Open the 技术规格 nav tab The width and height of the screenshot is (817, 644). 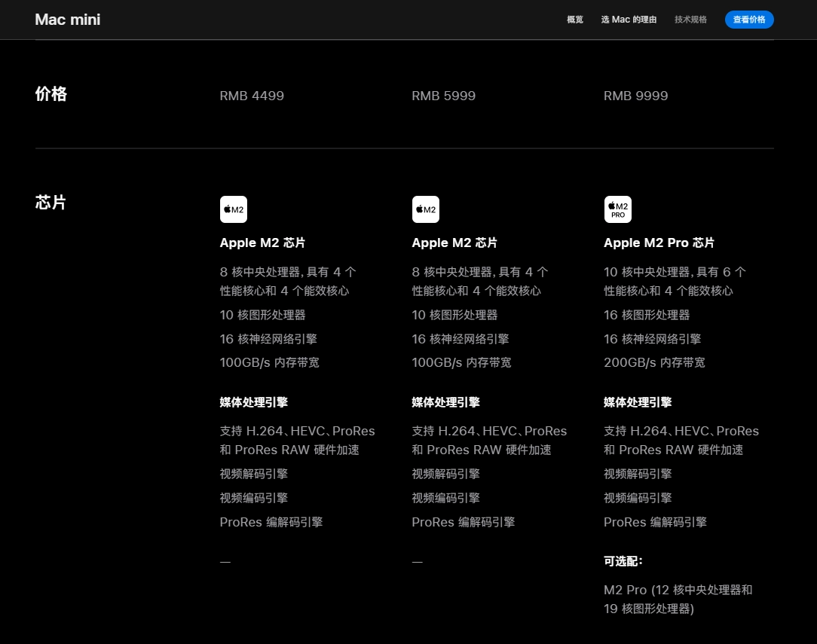691,20
